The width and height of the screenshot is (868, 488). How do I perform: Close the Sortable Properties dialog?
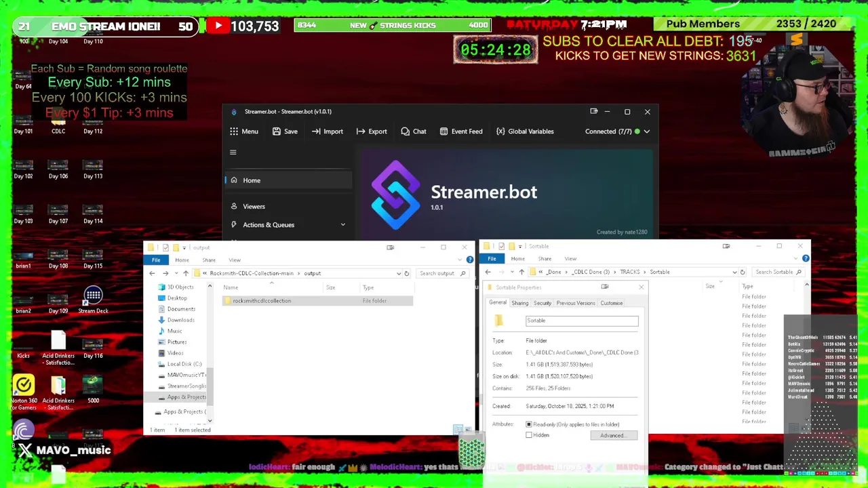click(641, 287)
